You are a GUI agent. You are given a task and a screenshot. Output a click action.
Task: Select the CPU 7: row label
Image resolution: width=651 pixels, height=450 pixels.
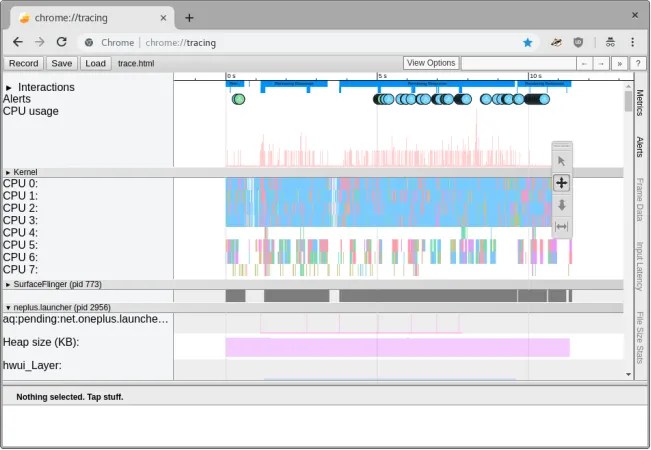(x=20, y=269)
